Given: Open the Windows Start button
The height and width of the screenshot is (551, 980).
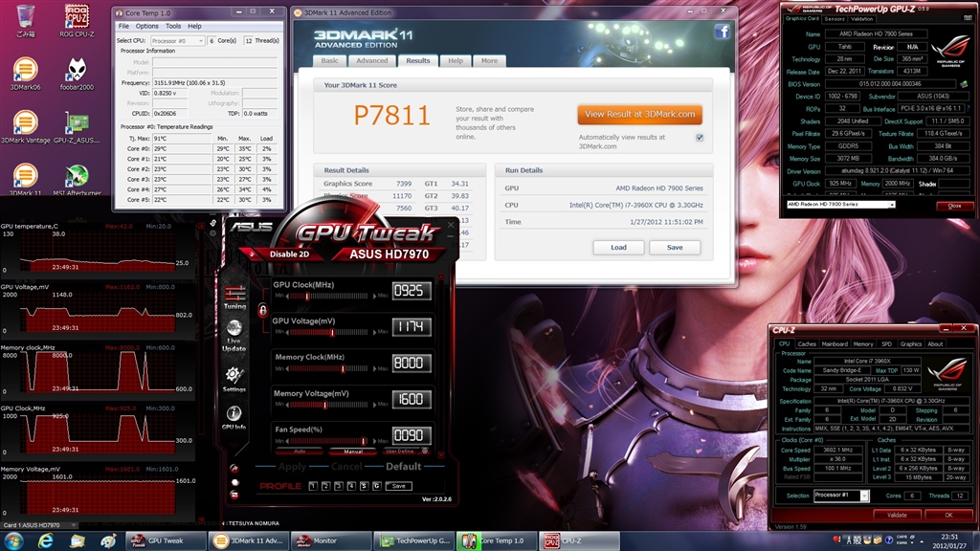Looking at the screenshot, I should coord(13,540).
